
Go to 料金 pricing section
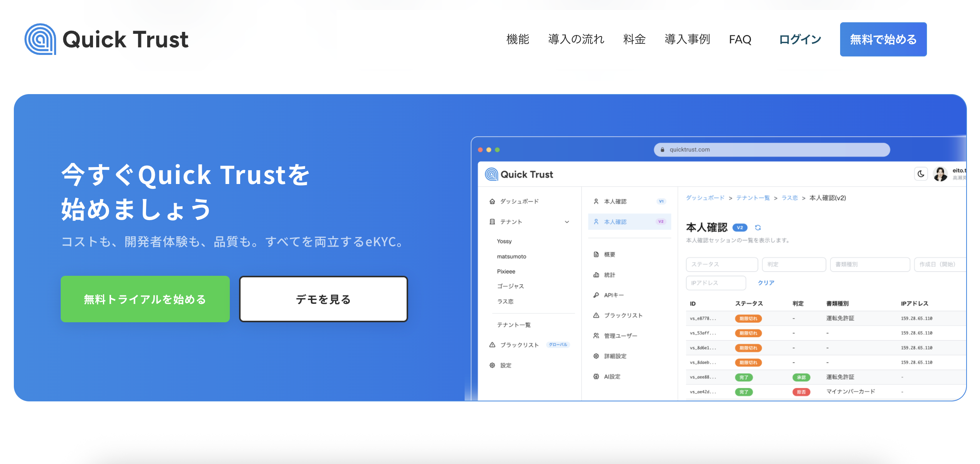click(635, 39)
